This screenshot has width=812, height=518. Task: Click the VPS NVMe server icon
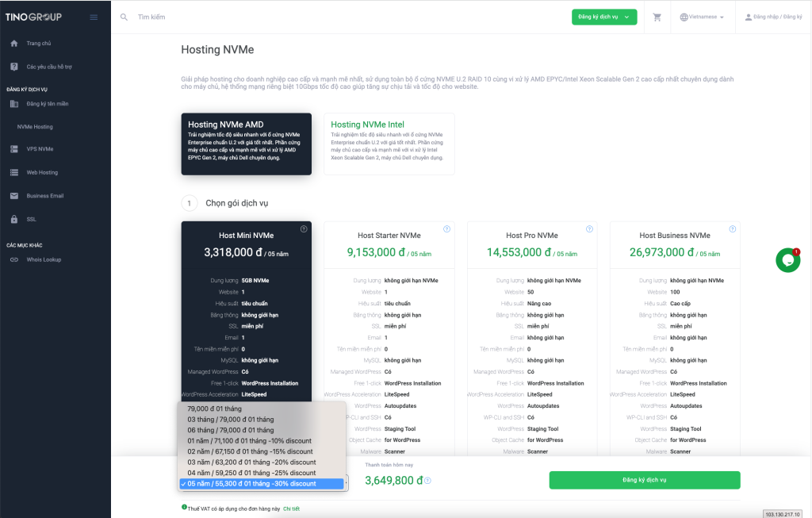[x=14, y=149]
